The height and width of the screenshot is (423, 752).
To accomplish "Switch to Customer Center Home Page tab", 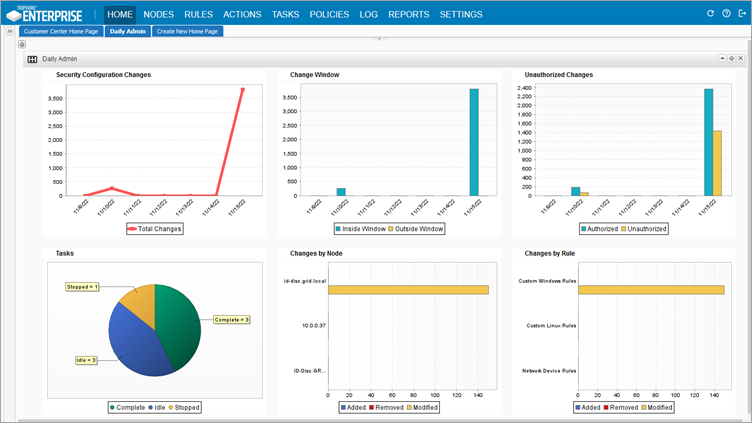I will pos(61,31).
